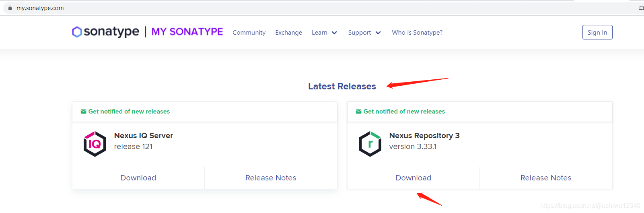The image size is (644, 213).
Task: Download Nexus Repository 3 version 3.33.1
Action: pyautogui.click(x=414, y=178)
